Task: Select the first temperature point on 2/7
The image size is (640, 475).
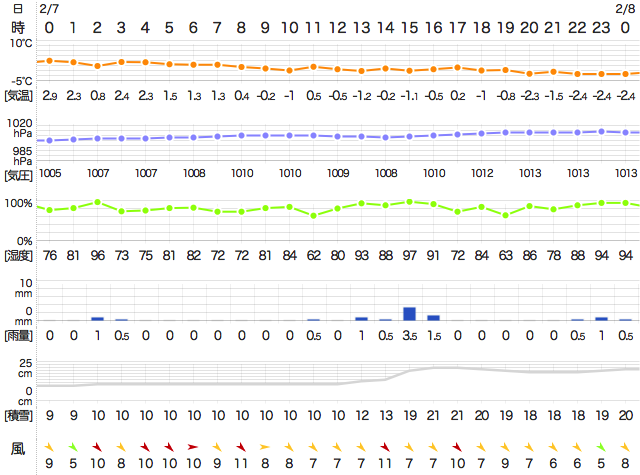Action: [x=49, y=61]
